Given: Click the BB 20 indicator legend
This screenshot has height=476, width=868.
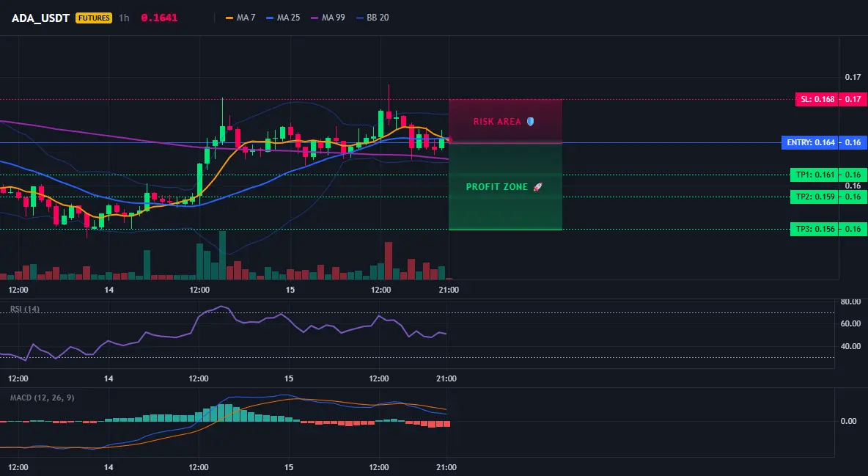Looking at the screenshot, I should click(x=372, y=18).
